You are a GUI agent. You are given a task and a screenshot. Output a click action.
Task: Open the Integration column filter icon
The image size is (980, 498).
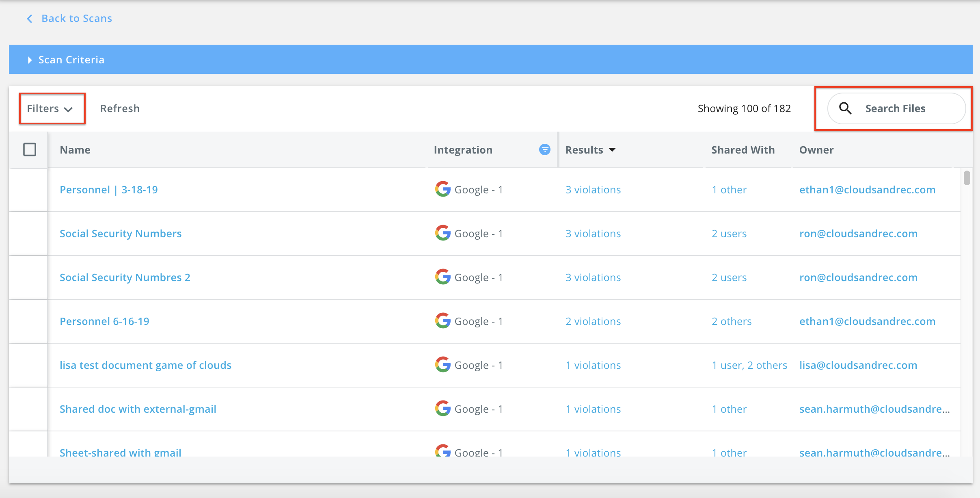(x=544, y=149)
